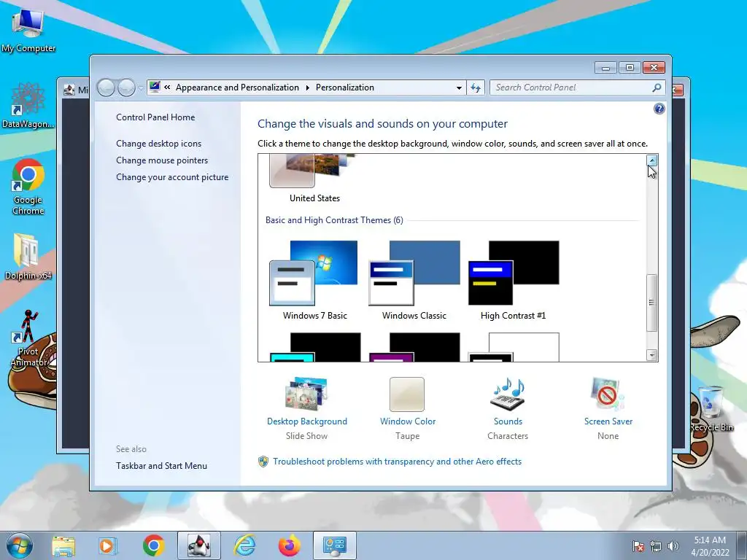
Task: Click the Screen Saver text link
Action: point(608,421)
